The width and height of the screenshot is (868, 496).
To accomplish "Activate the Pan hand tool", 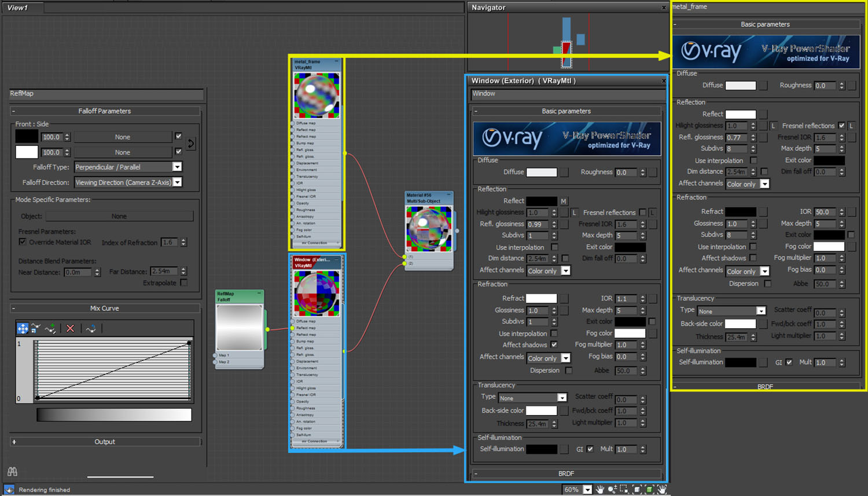I will tap(600, 490).
